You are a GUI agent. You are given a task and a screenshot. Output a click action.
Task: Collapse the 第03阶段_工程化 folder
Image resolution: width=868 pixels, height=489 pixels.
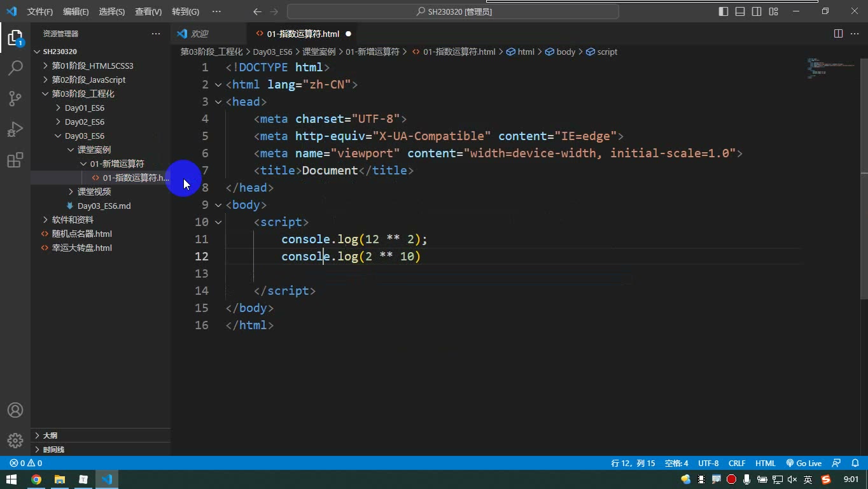pyautogui.click(x=83, y=94)
